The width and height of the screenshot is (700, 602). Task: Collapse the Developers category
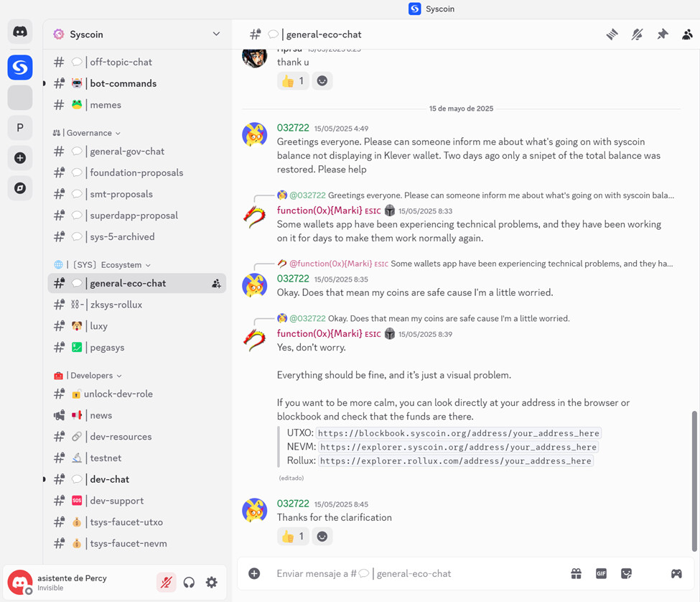(x=88, y=376)
